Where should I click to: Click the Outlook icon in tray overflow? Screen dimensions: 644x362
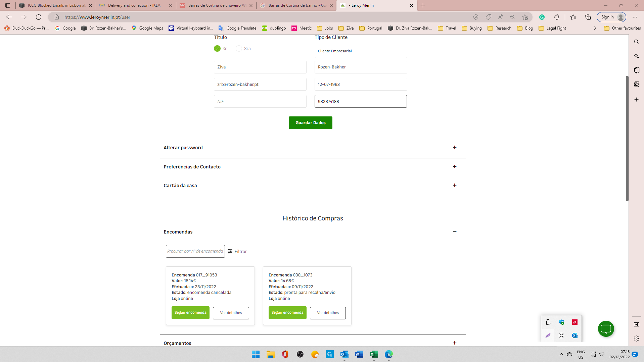[x=574, y=335]
